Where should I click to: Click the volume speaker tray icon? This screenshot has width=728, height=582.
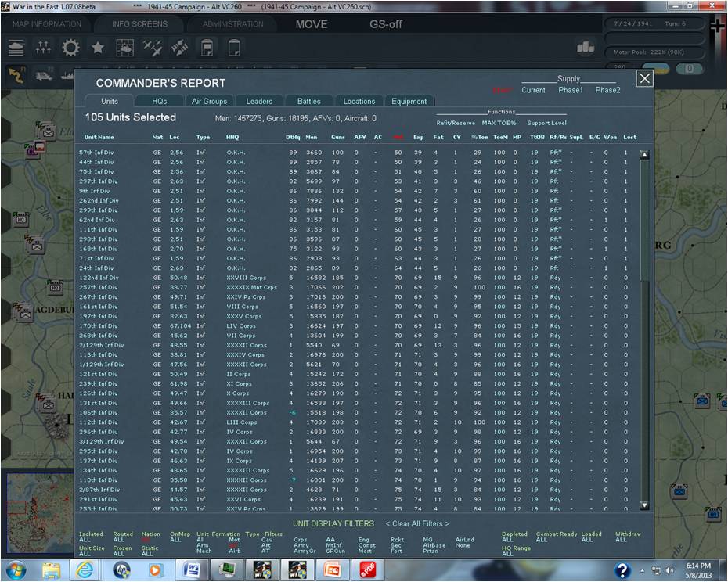pos(669,570)
